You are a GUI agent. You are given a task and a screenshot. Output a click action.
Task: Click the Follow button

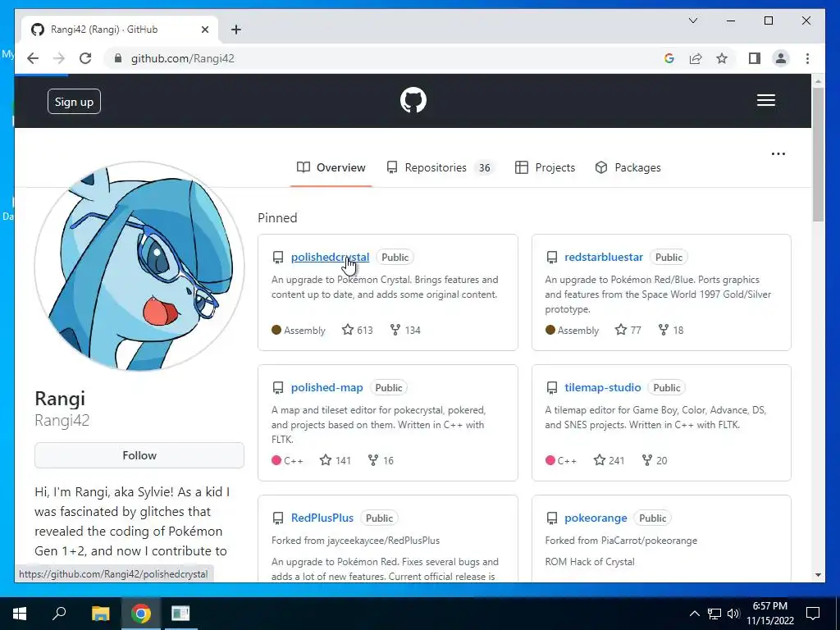pos(139,455)
